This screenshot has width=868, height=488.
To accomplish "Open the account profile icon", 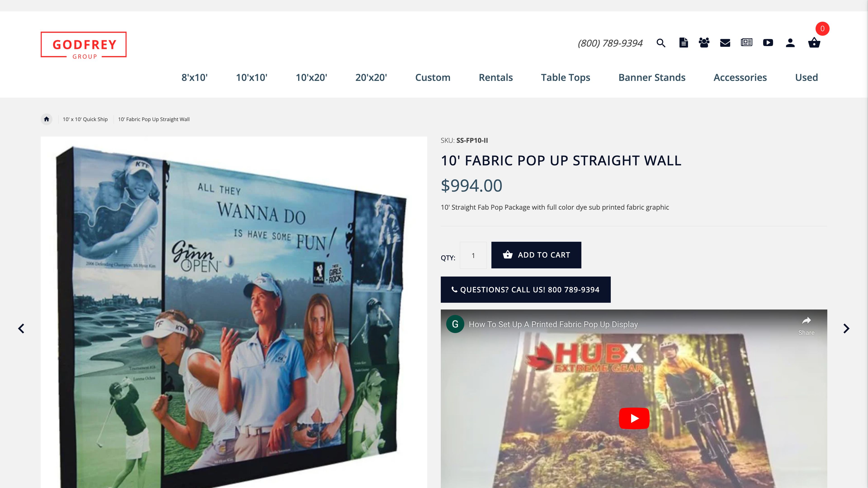I will click(x=790, y=43).
